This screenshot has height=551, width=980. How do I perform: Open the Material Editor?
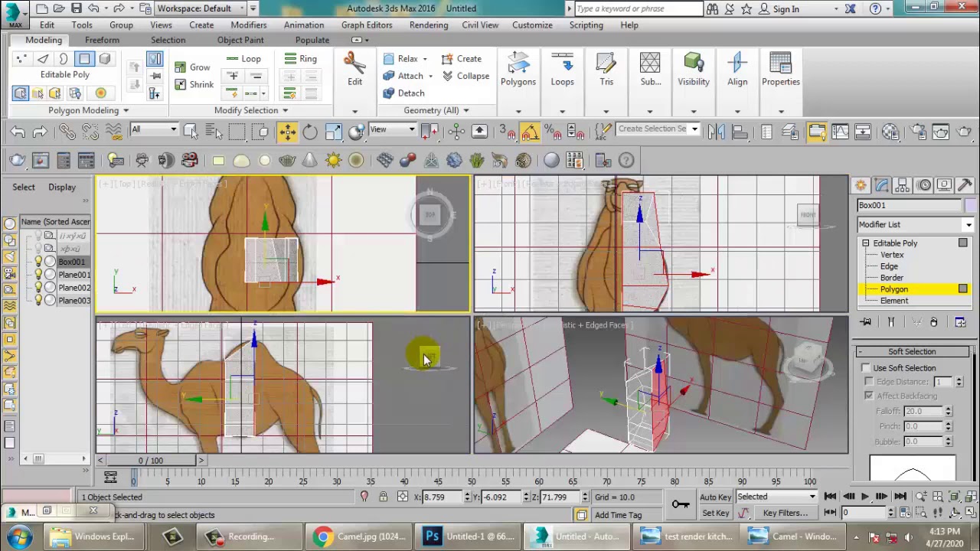pyautogui.click(x=890, y=132)
